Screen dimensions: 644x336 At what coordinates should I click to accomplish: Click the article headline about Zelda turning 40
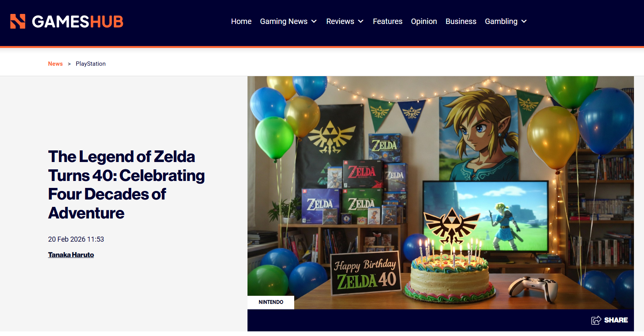tap(126, 185)
